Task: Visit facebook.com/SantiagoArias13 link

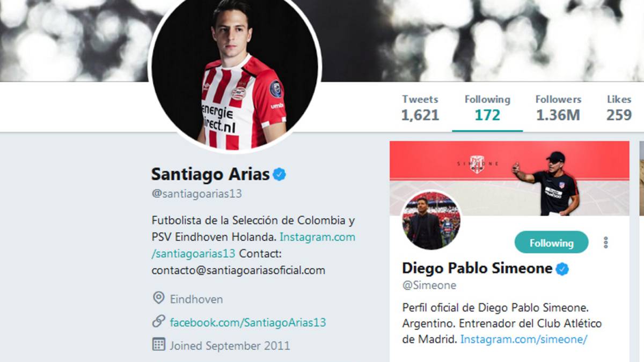Action: tap(248, 322)
